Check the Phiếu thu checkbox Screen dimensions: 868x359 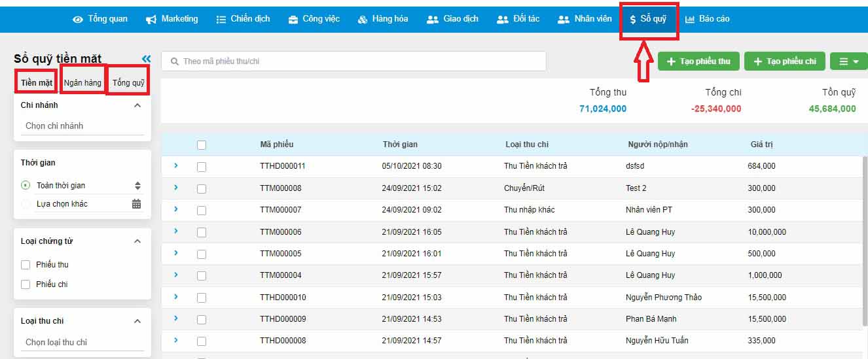point(26,265)
